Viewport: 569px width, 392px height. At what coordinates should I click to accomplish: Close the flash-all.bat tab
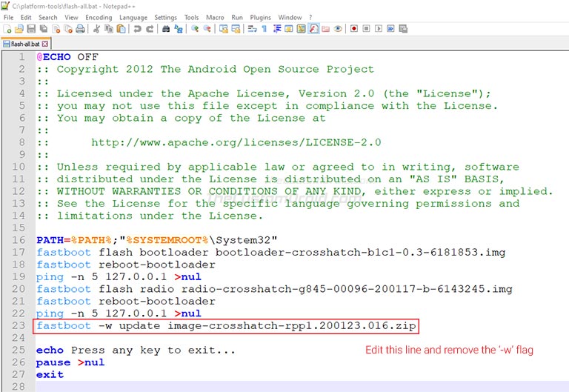(x=46, y=44)
